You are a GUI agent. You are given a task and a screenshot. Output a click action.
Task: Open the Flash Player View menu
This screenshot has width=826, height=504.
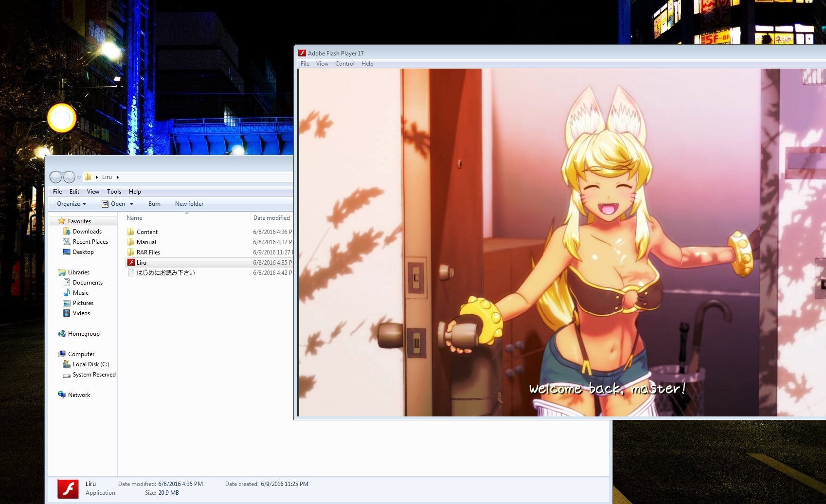point(322,64)
